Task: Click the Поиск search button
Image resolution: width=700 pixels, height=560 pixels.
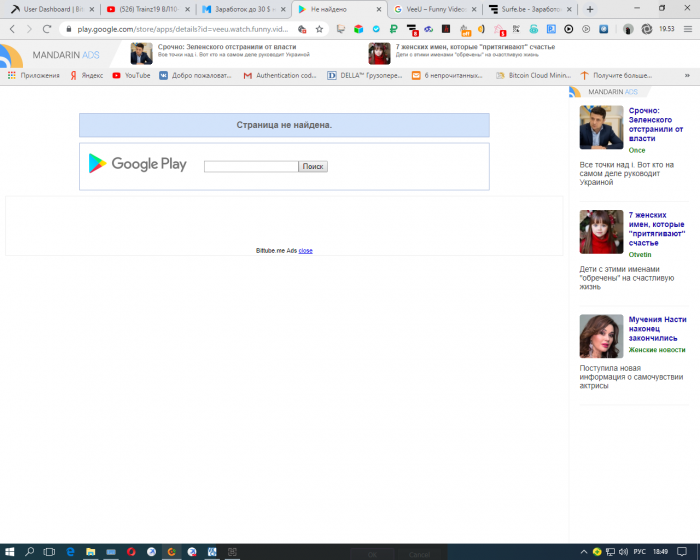Action: click(313, 167)
